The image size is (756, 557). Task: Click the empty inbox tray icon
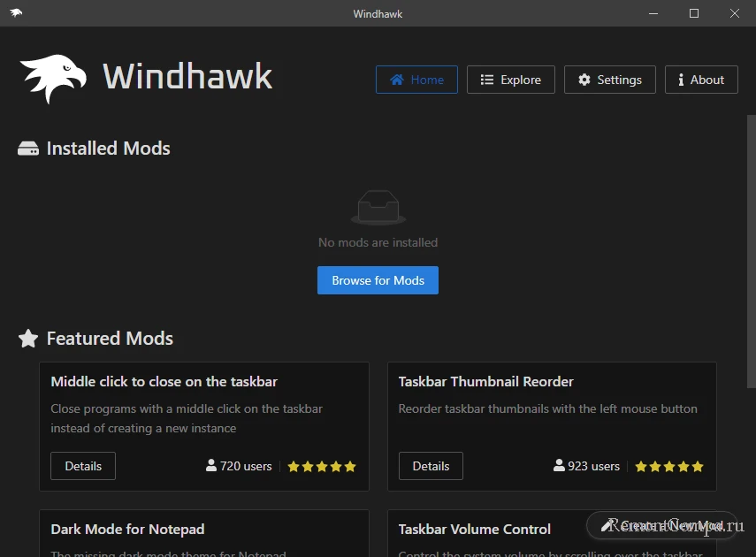[x=378, y=209]
